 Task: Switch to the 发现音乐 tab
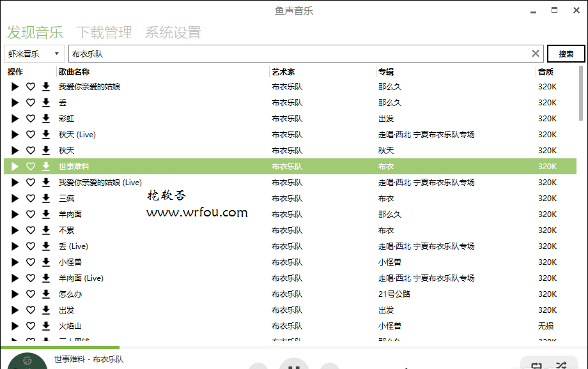coord(35,32)
